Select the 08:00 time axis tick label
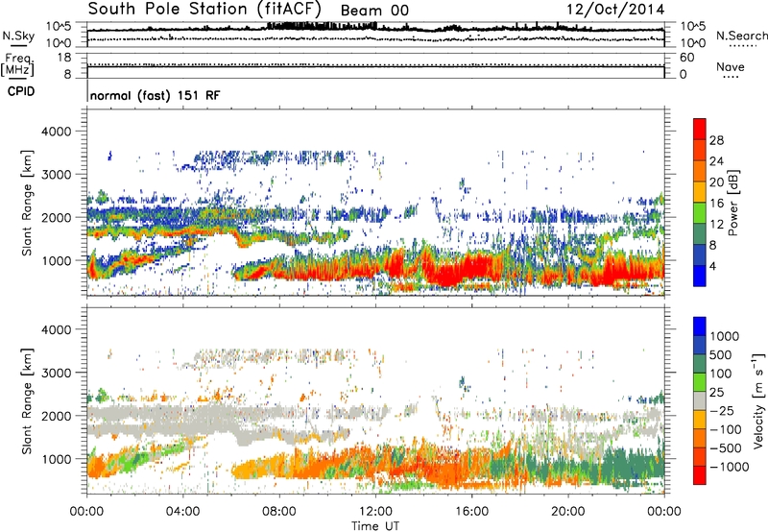Image resolution: width=768 pixels, height=532 pixels. (x=279, y=512)
